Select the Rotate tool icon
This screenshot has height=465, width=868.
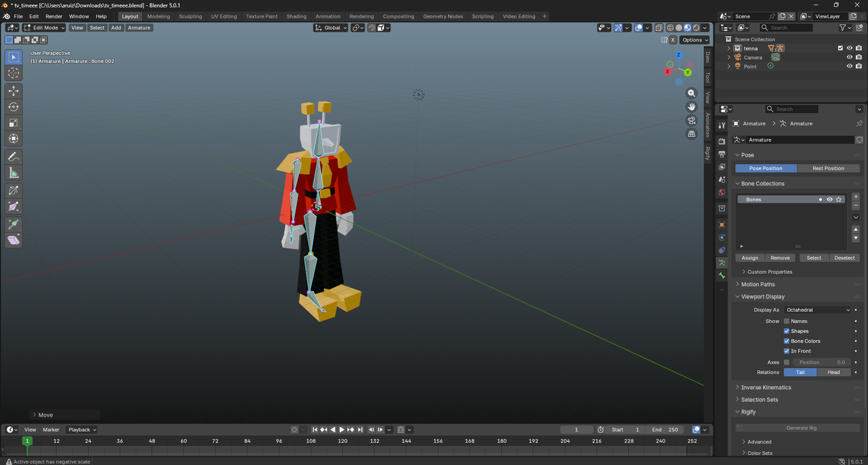[x=14, y=106]
